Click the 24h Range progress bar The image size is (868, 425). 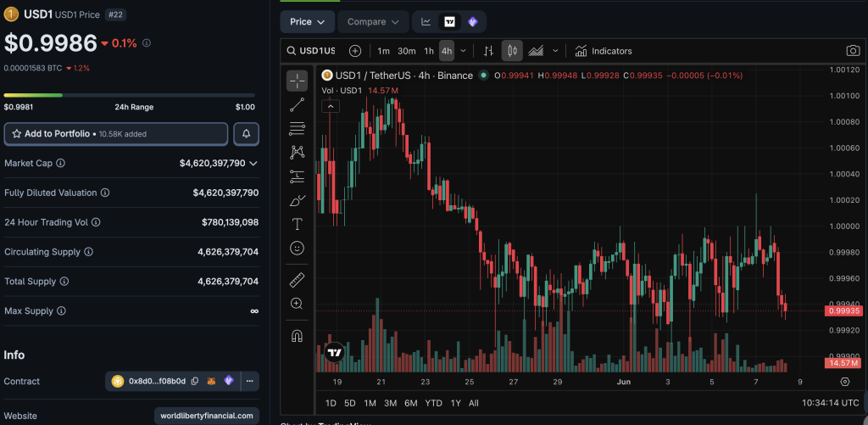pos(130,95)
